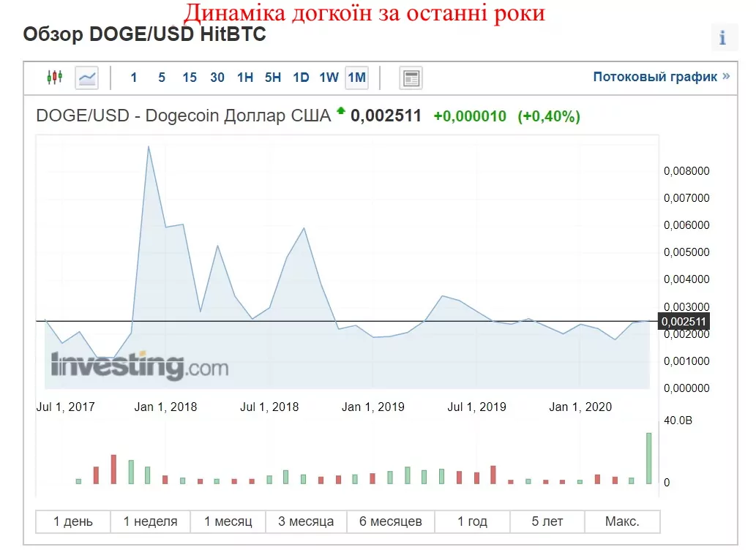The image size is (756, 558).
Task: Click the 'Обзор DOGE/USD HitBTC' heading
Action: point(145,34)
